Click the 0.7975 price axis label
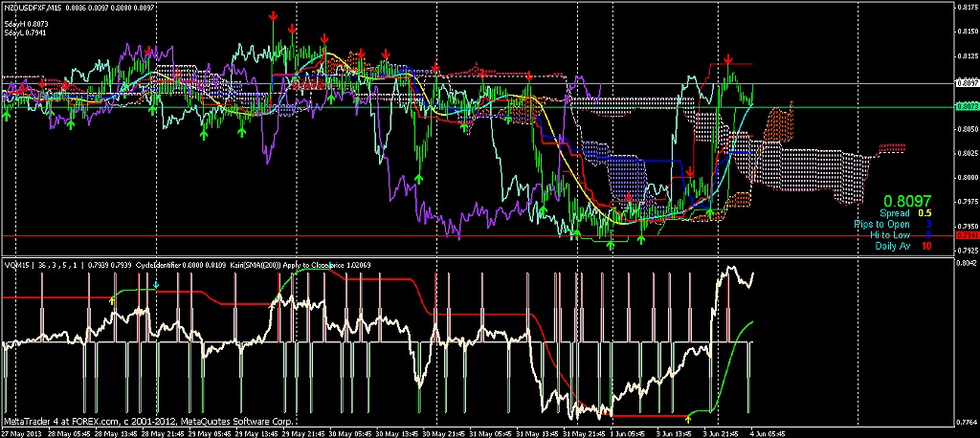The height and width of the screenshot is (438, 980). tap(967, 202)
